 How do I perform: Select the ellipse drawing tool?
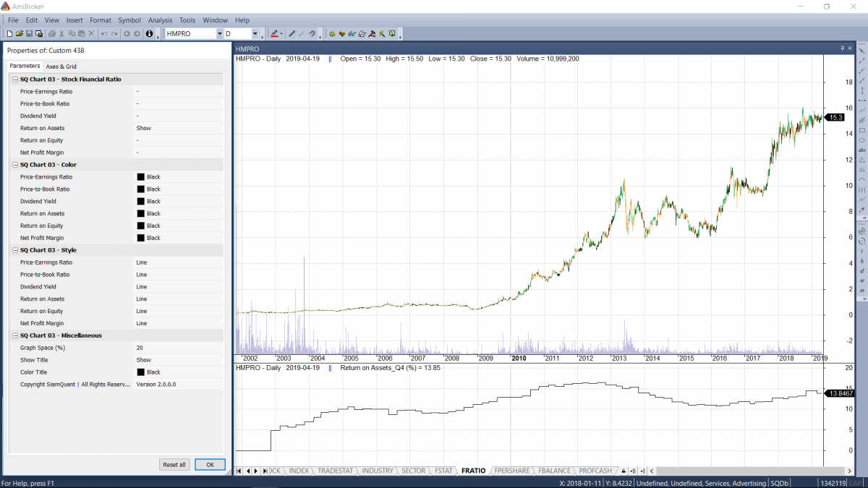pos(862,140)
